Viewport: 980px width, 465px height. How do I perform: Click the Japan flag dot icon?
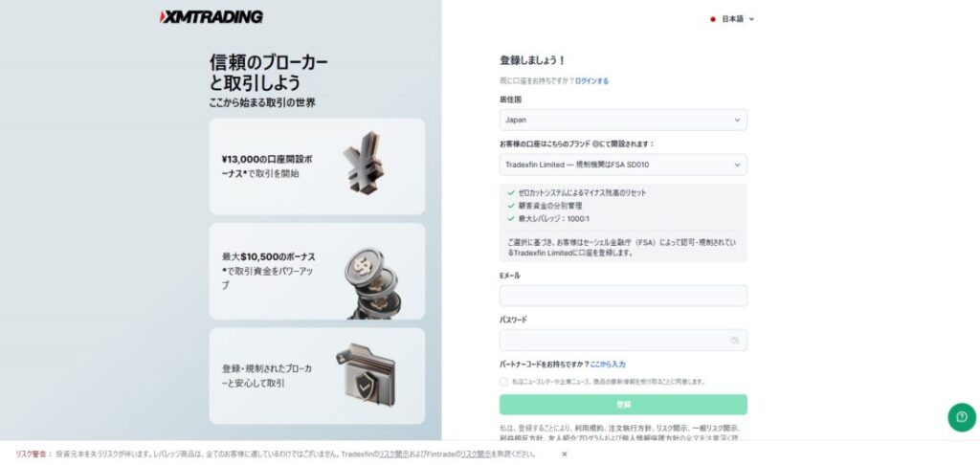point(712,19)
